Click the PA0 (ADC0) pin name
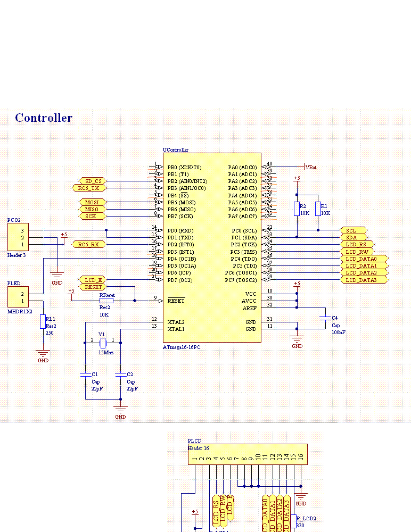Screen dimensions: 411x532 tap(243, 167)
